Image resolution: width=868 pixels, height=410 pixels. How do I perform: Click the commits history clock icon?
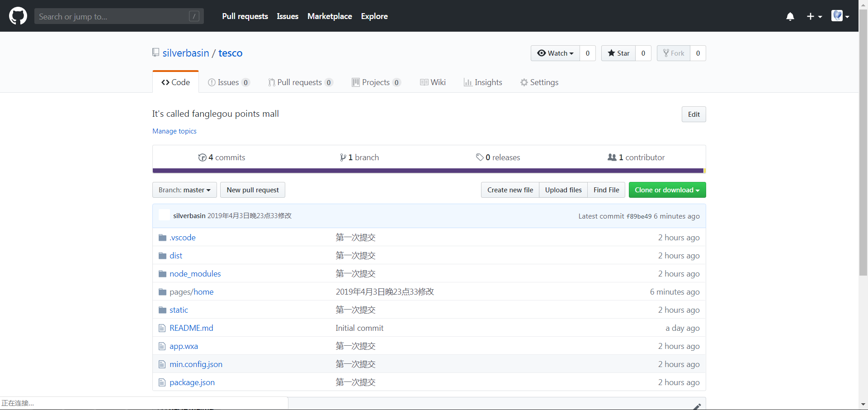pos(202,157)
